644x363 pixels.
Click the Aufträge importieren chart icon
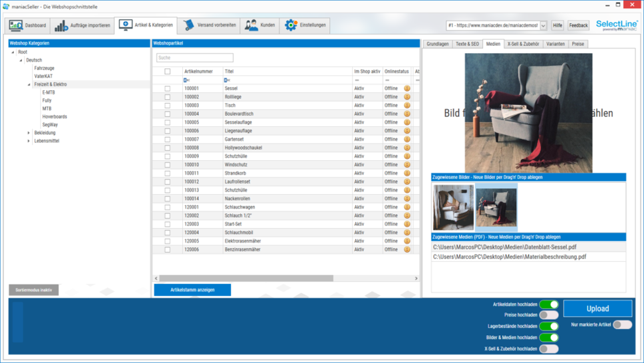click(x=61, y=26)
